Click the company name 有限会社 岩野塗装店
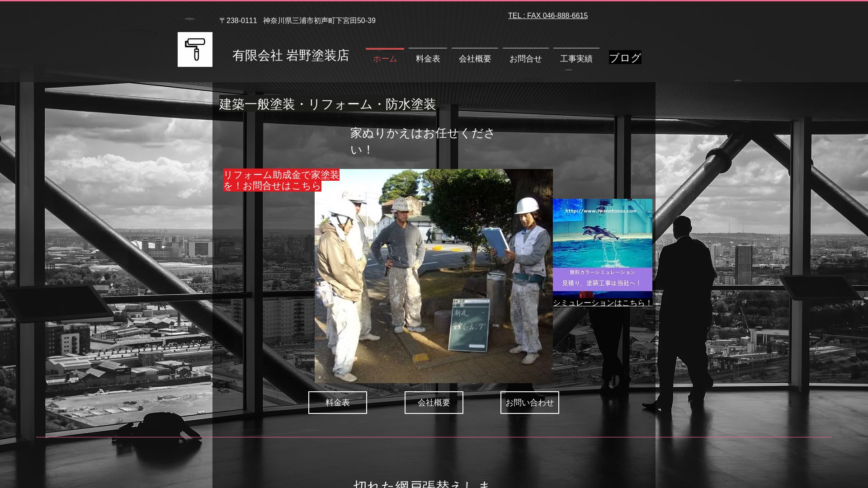The width and height of the screenshot is (868, 488). (x=291, y=55)
